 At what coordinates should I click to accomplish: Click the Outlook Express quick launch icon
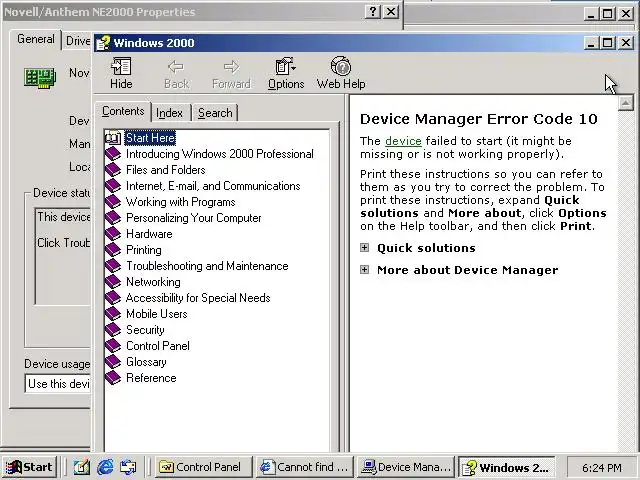pyautogui.click(x=128, y=467)
